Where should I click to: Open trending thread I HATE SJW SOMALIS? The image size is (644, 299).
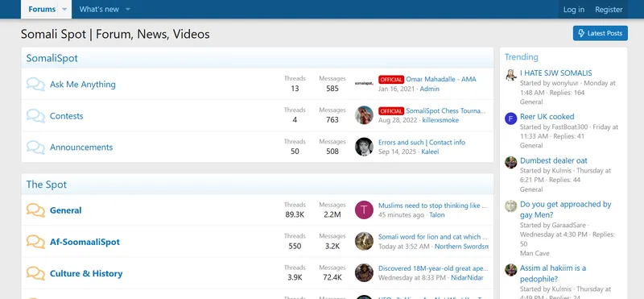point(556,73)
